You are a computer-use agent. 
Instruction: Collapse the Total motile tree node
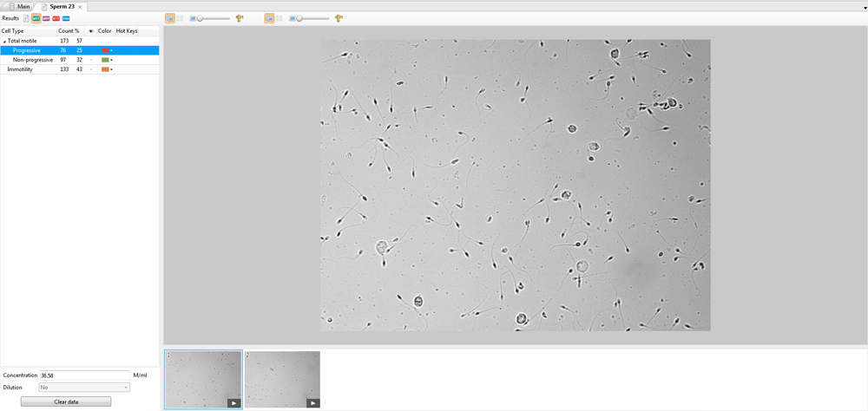click(x=3, y=41)
